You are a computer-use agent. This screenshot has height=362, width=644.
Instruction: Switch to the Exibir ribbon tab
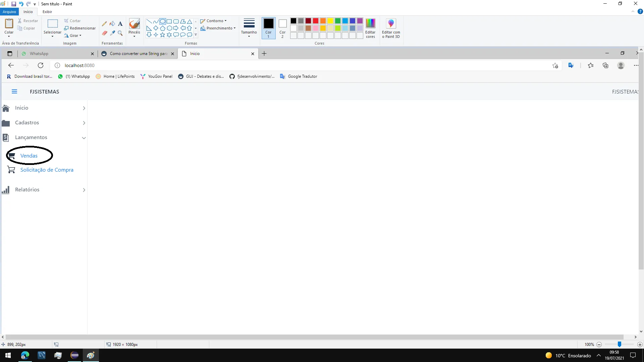(x=47, y=12)
